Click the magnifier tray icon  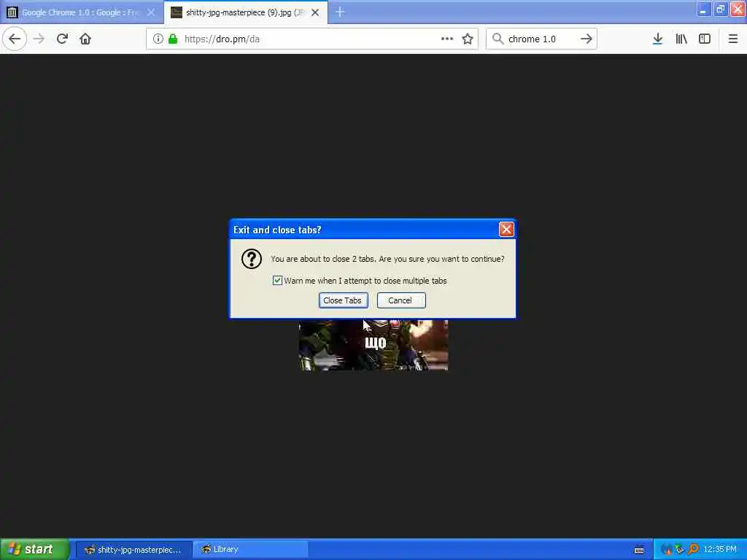coord(693,549)
